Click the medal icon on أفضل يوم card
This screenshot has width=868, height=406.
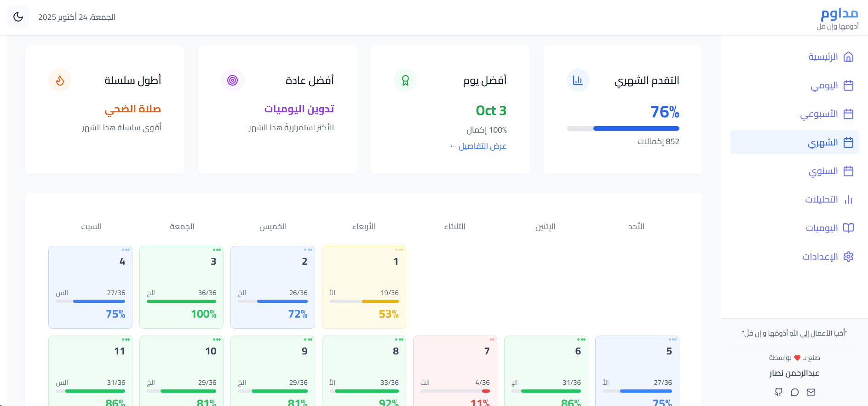405,80
